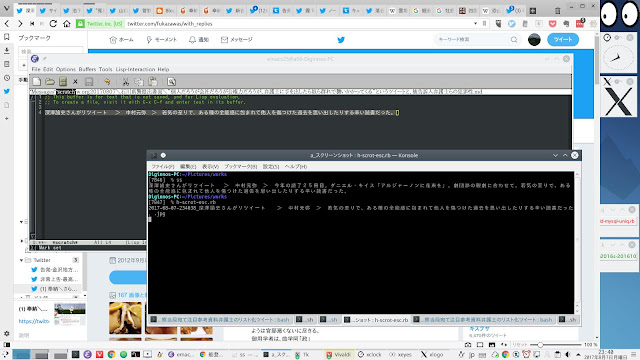Click Vivaldi taskbar entry
This screenshot has height=360, width=640.
pyautogui.click(x=338, y=354)
